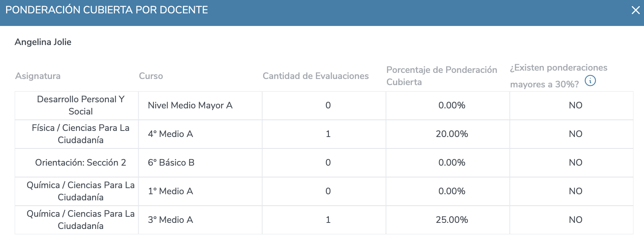This screenshot has width=644, height=245.
Task: Close the Ponderación Cubierta por Docente dialog
Action: [636, 10]
